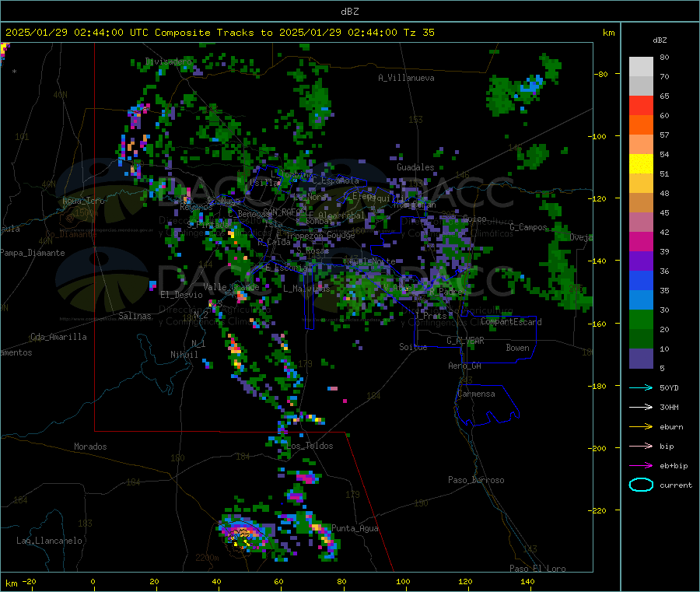Click the 2200m elevation label at bottom
The width and height of the screenshot is (700, 592).
[207, 558]
